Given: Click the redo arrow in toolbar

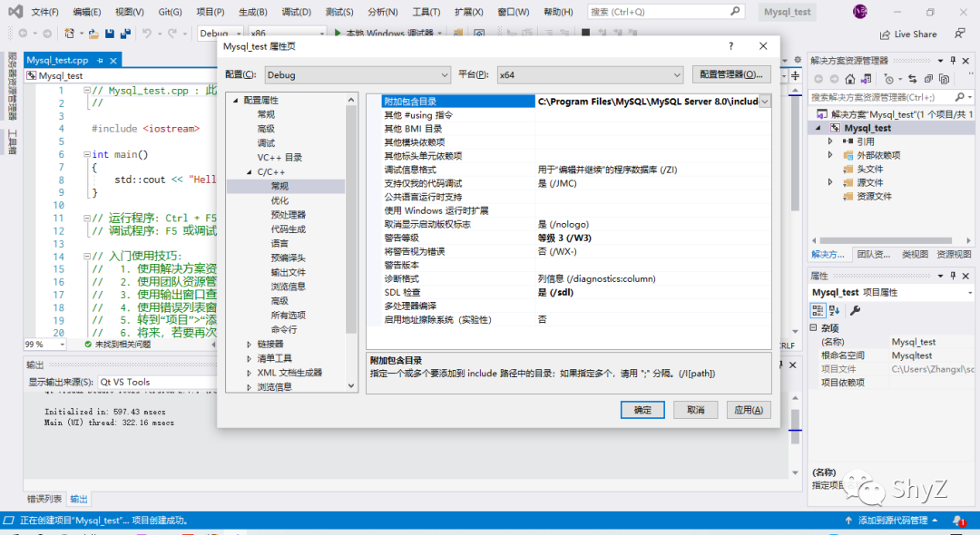Looking at the screenshot, I should click(171, 34).
